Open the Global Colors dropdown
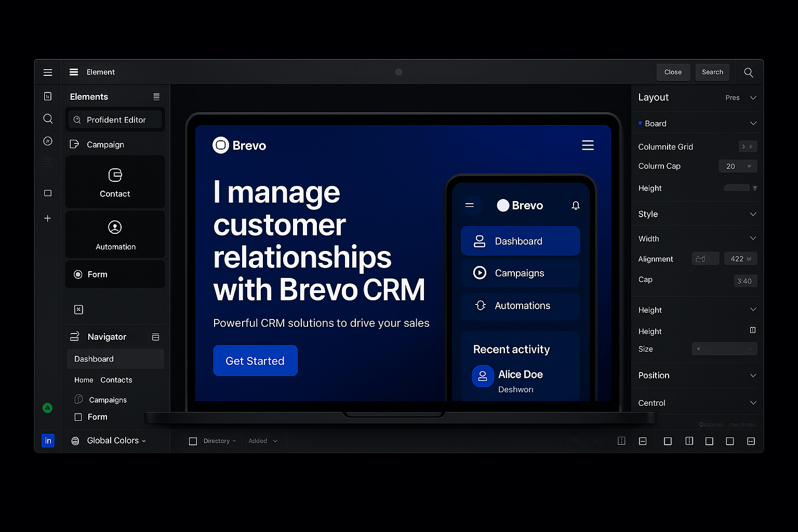Viewport: 798px width, 532px height. (x=116, y=441)
